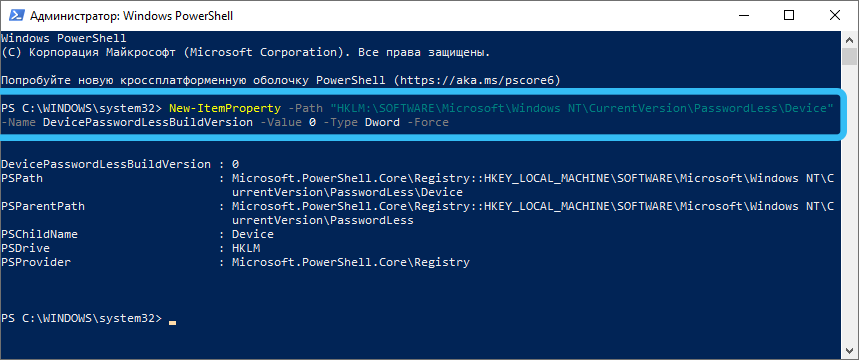
Task: Click the scrollbar up arrow
Action: click(849, 39)
